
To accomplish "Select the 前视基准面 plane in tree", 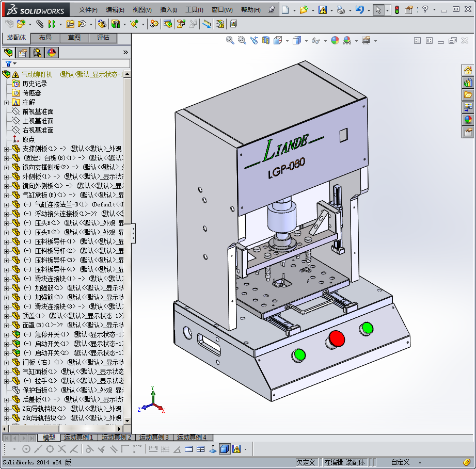I will [x=38, y=111].
